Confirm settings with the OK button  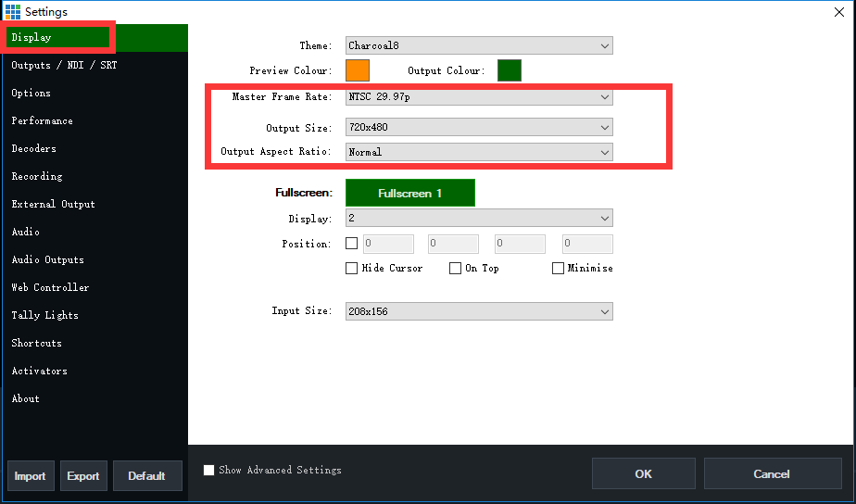pos(644,473)
